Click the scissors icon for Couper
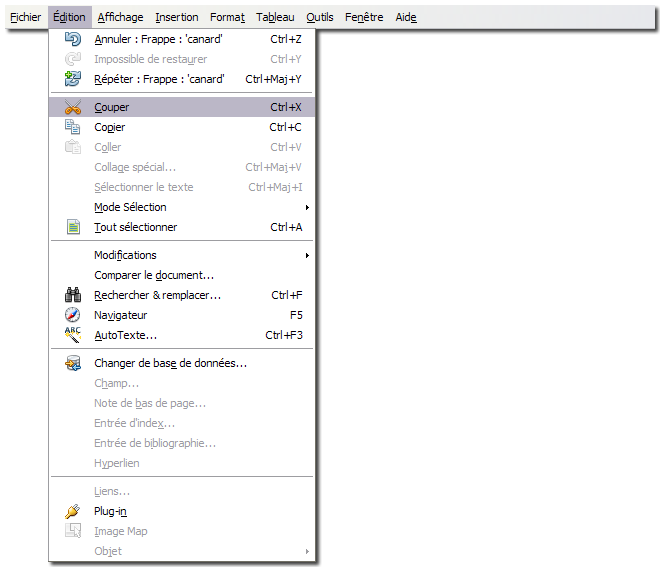Screen dimensions: 660x567 [72, 107]
